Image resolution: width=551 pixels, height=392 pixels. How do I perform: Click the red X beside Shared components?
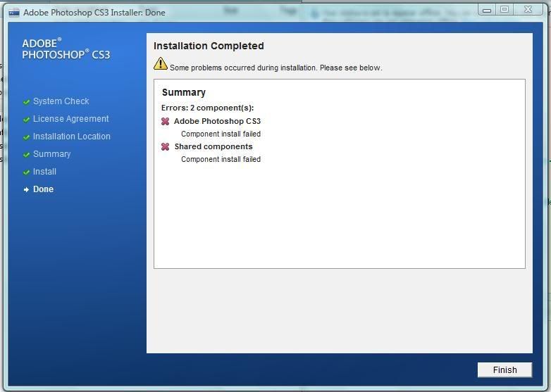165,146
